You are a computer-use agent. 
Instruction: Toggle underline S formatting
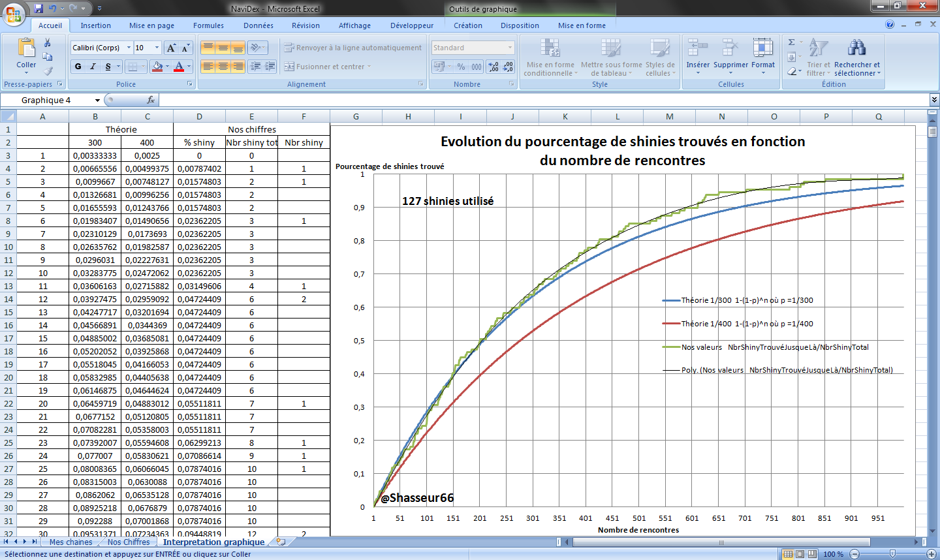(108, 67)
